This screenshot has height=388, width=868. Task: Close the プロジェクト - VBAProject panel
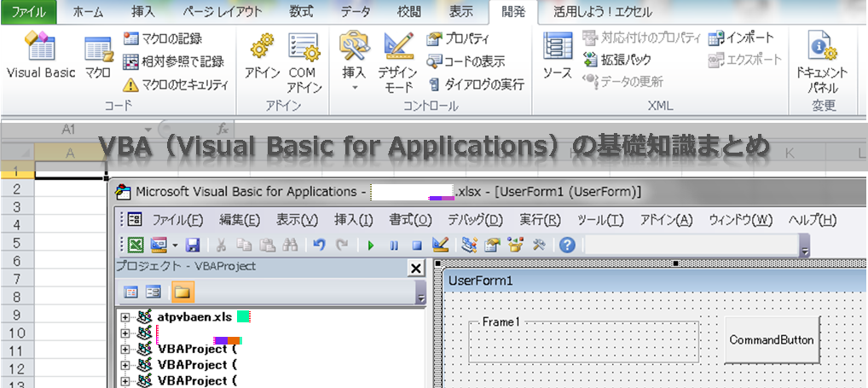coord(415,269)
